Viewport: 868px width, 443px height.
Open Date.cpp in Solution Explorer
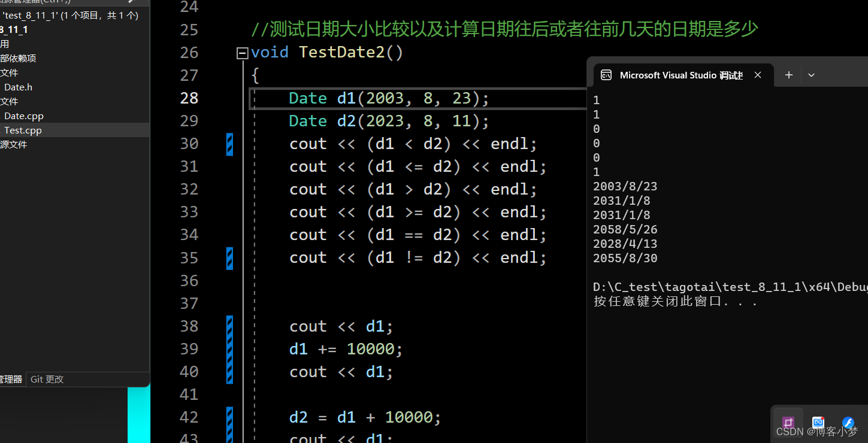24,116
